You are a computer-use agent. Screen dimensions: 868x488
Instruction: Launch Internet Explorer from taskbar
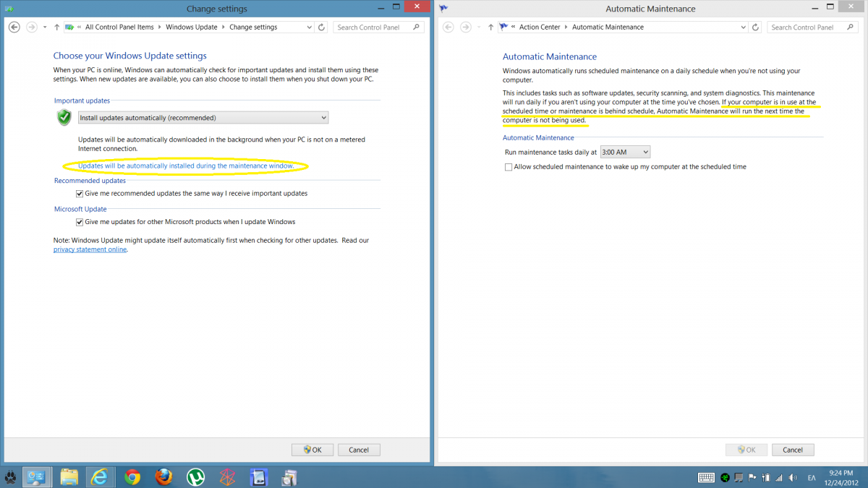point(101,477)
